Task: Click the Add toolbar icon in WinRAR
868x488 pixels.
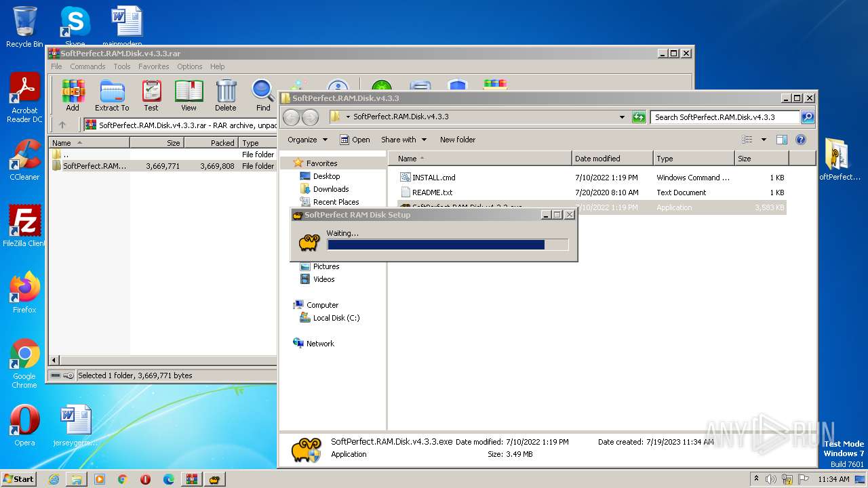Action: click(x=73, y=95)
